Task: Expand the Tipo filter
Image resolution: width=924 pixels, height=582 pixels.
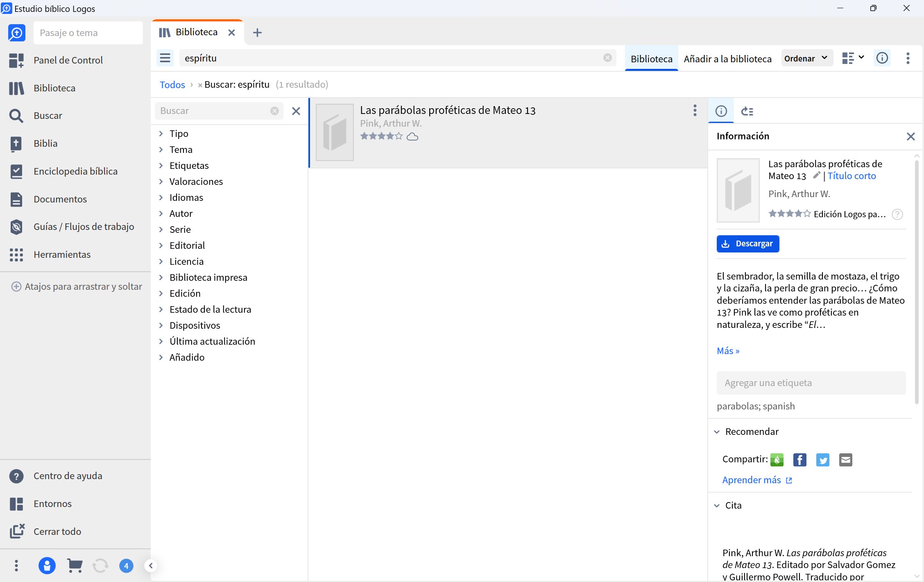Action: pos(161,134)
